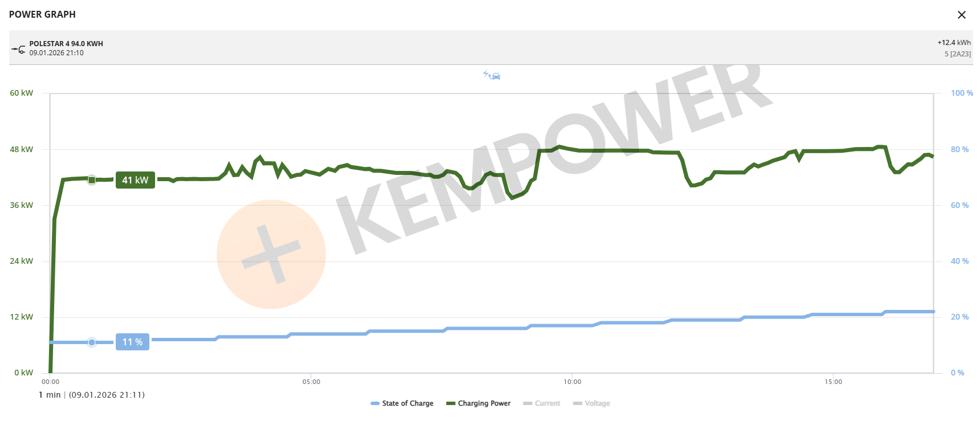Image resolution: width=980 pixels, height=425 pixels.
Task: Click the 60 kW power axis label
Action: click(x=22, y=93)
